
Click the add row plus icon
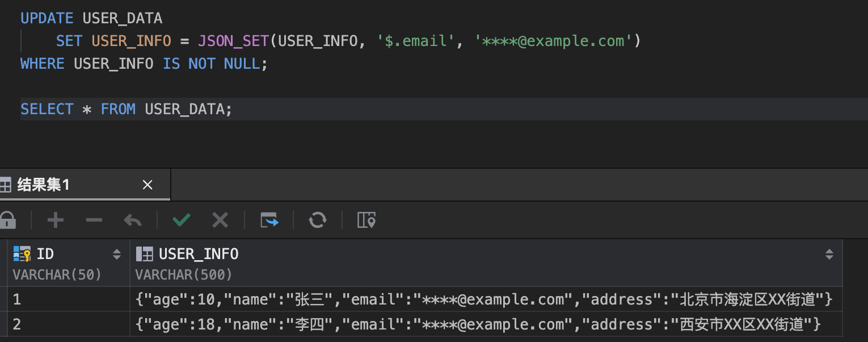click(55, 220)
